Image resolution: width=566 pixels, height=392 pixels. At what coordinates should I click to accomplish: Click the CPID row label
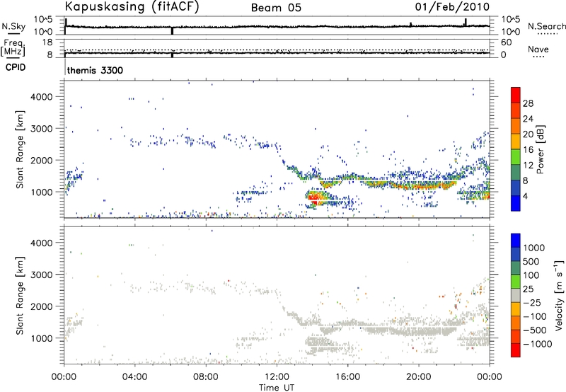tap(16, 67)
